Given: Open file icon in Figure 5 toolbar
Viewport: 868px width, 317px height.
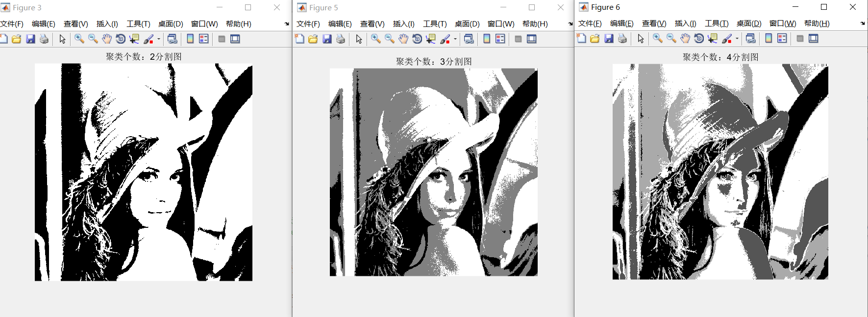Looking at the screenshot, I should point(313,39).
